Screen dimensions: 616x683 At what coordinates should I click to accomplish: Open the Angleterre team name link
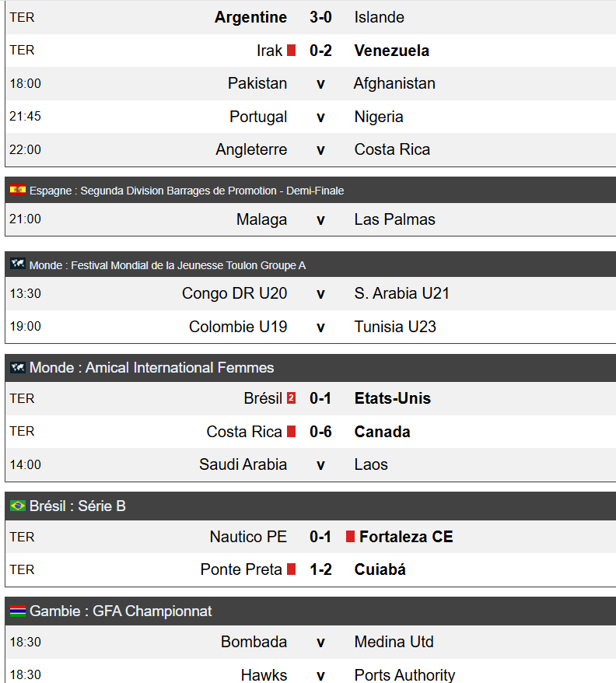[251, 149]
